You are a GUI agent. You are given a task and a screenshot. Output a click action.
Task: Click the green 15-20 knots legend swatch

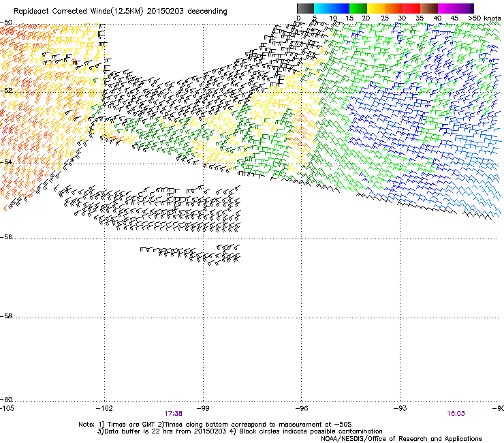[358, 9]
